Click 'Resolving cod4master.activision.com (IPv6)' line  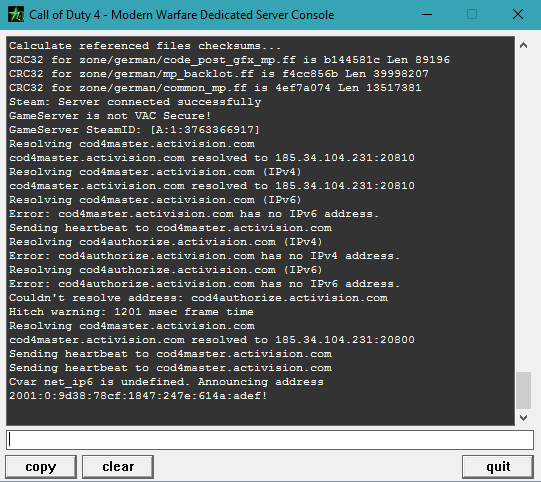pos(155,200)
